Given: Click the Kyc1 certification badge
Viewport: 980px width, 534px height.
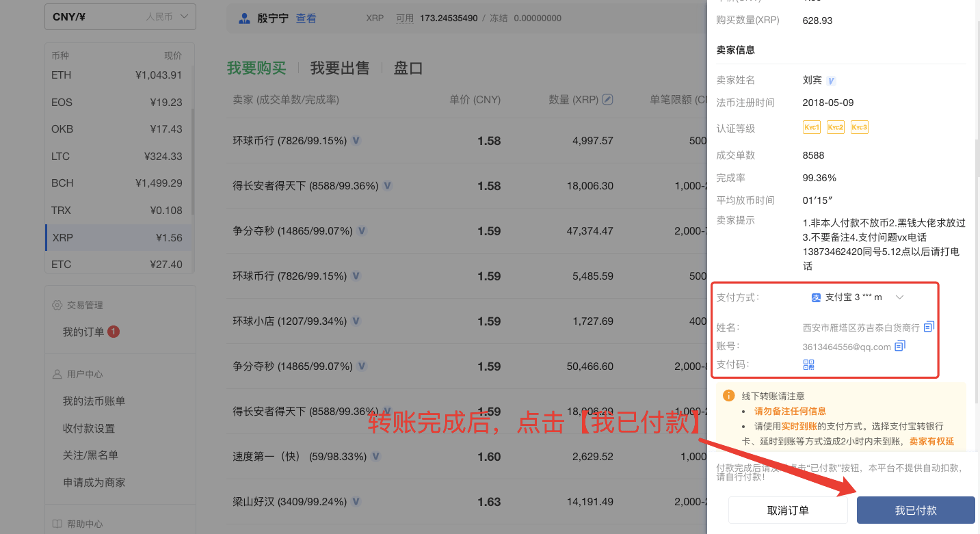Looking at the screenshot, I should [x=812, y=127].
